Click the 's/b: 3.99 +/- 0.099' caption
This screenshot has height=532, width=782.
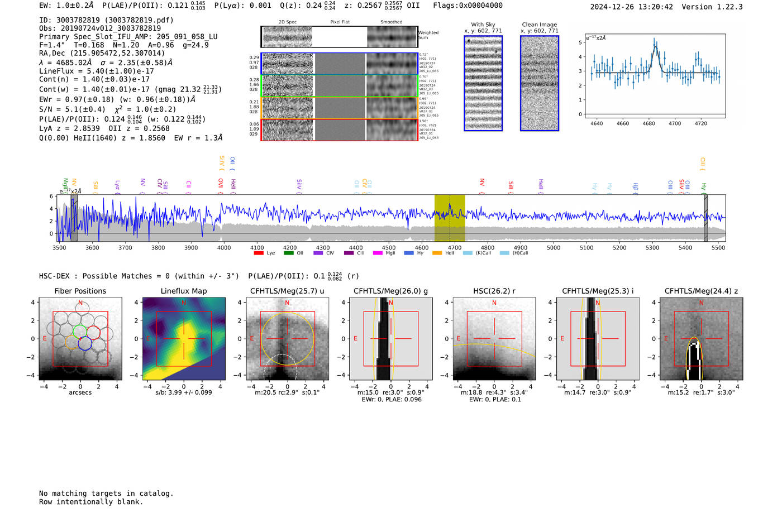tap(184, 392)
